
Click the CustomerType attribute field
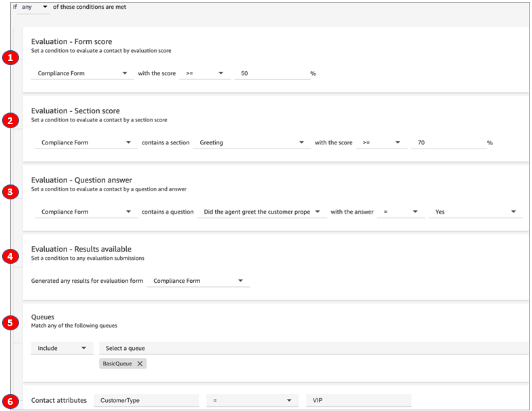coord(146,401)
